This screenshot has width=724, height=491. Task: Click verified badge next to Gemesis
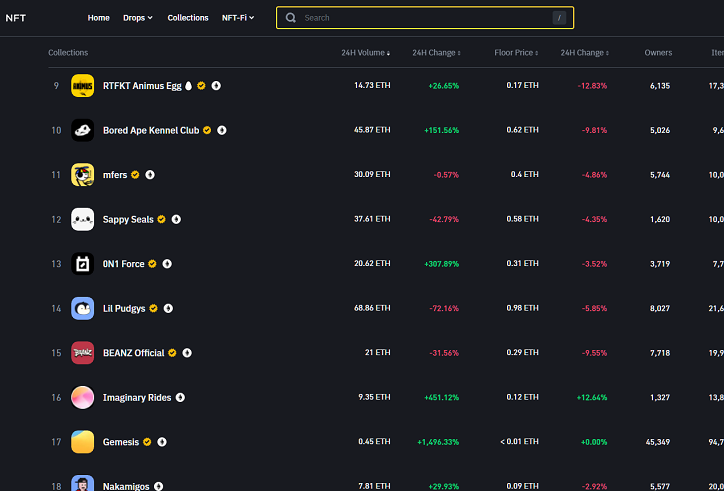pos(147,442)
